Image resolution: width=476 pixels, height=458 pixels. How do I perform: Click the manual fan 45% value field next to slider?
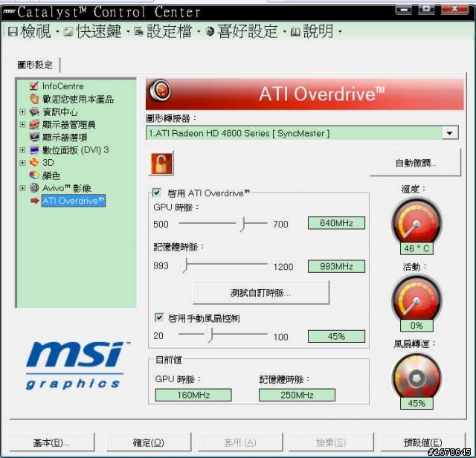pyautogui.click(x=336, y=336)
